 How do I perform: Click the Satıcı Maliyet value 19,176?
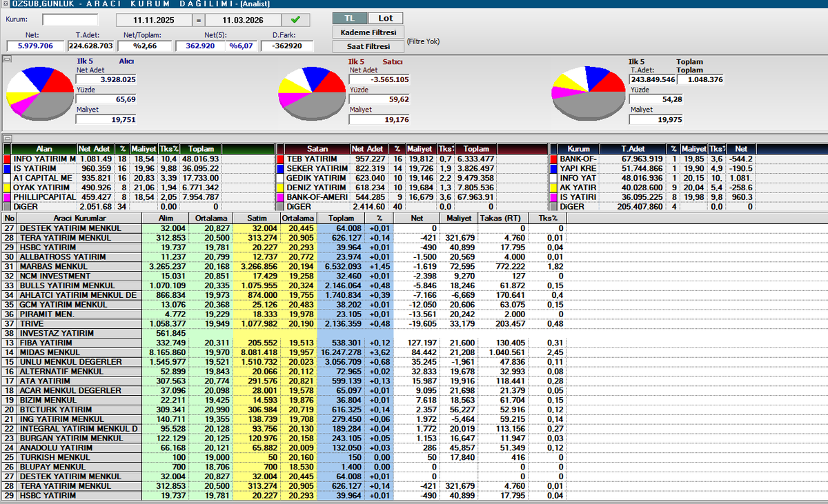click(379, 120)
